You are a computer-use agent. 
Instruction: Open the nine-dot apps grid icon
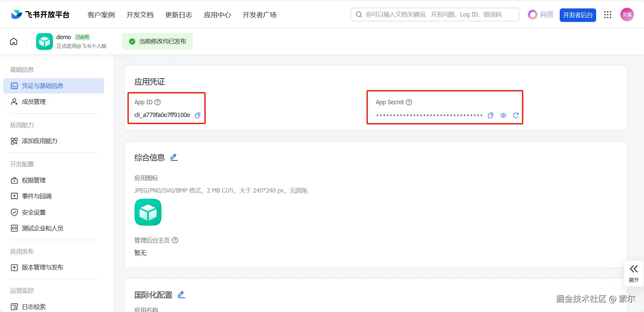click(x=608, y=15)
